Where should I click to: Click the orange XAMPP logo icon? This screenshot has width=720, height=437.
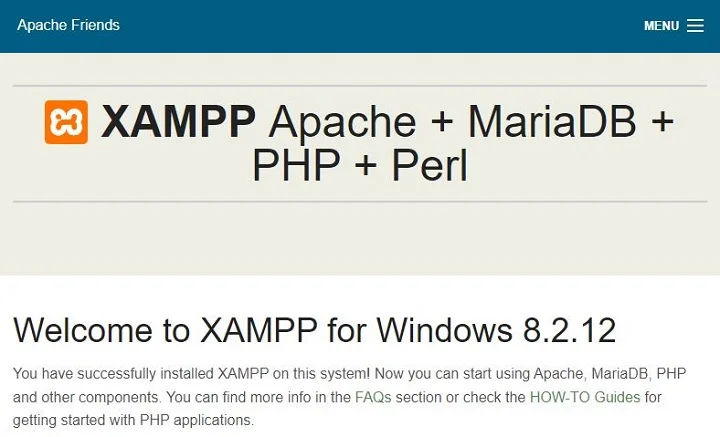coord(66,122)
